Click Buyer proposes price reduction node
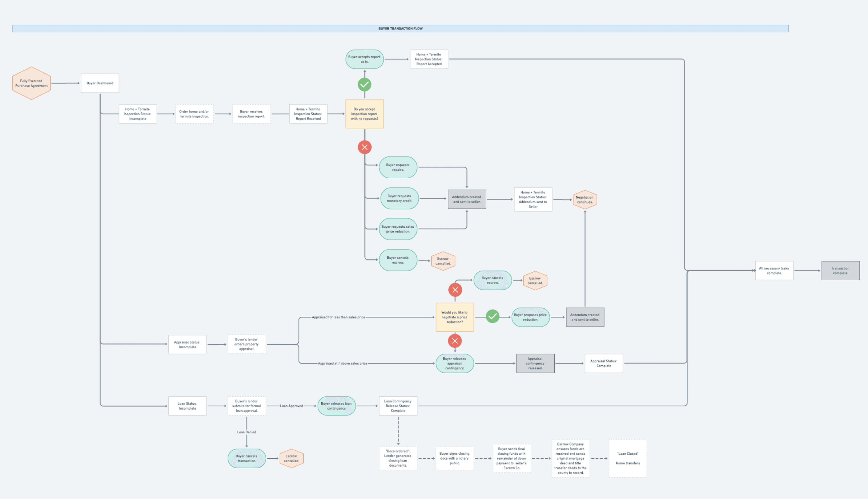 (x=530, y=317)
